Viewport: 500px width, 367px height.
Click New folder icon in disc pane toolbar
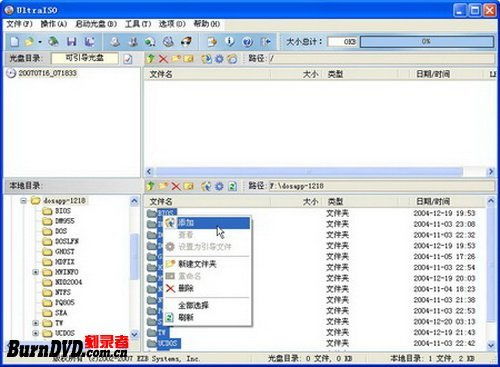click(176, 59)
